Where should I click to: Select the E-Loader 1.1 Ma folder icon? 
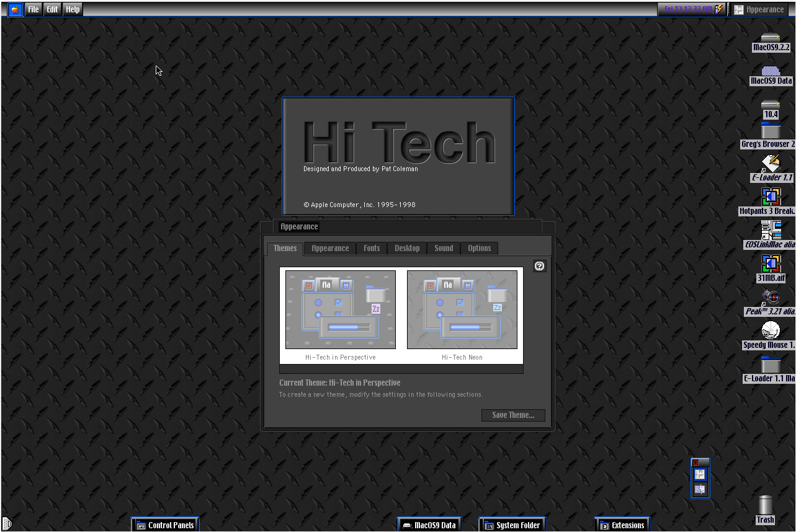(x=771, y=365)
